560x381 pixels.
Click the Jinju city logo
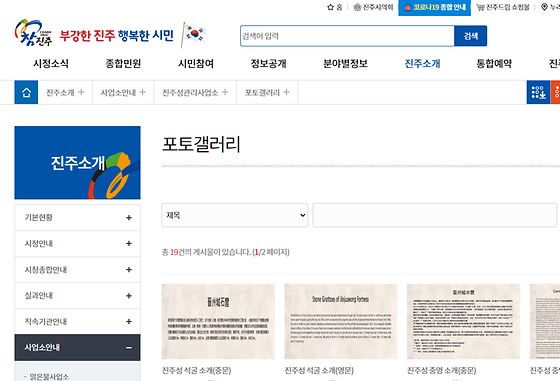tap(33, 33)
